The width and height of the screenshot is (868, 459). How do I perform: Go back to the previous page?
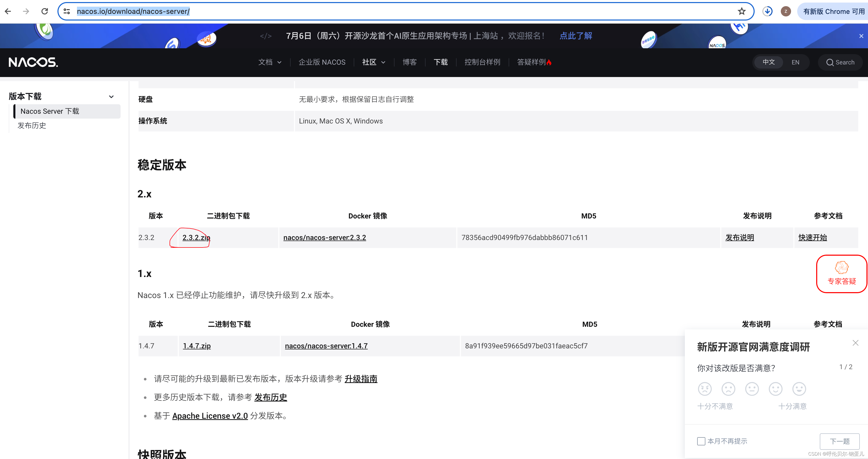tap(8, 11)
